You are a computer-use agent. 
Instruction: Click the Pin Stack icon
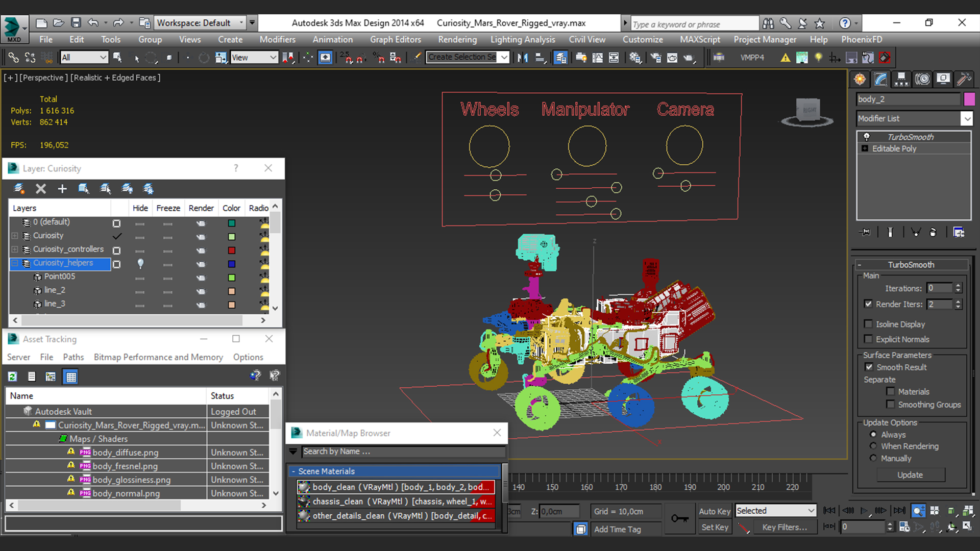pos(865,232)
